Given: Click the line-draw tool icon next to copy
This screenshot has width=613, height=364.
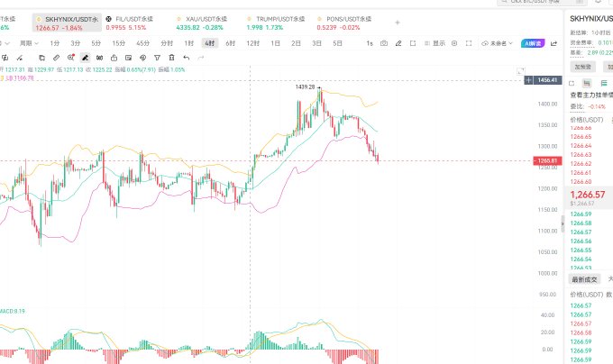Looking at the screenshot, I should pyautogui.click(x=19, y=58).
